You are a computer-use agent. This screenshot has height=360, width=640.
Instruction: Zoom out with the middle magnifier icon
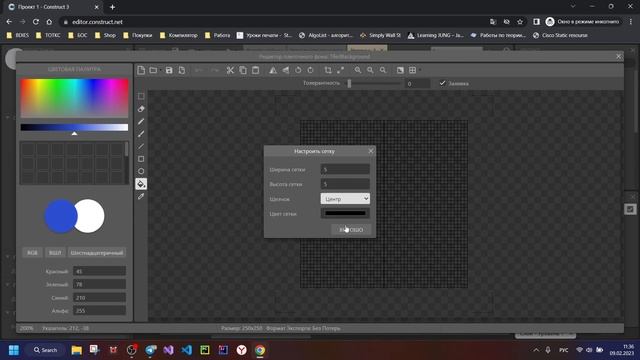370,70
